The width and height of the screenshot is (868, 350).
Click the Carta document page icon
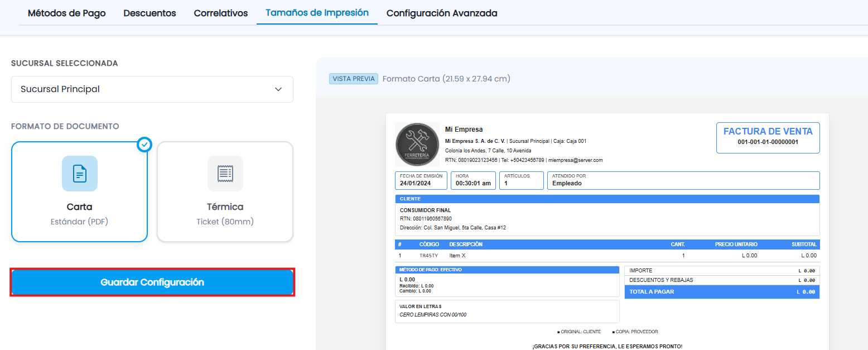click(x=80, y=174)
